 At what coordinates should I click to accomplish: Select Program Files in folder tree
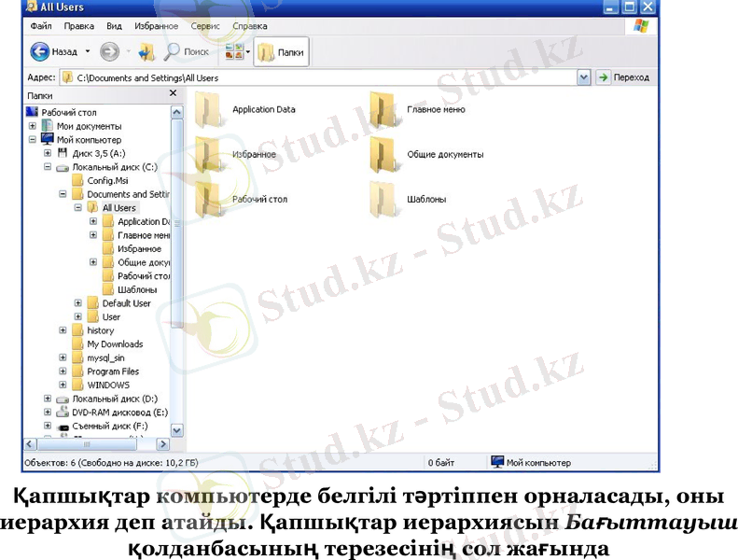pos(113,371)
